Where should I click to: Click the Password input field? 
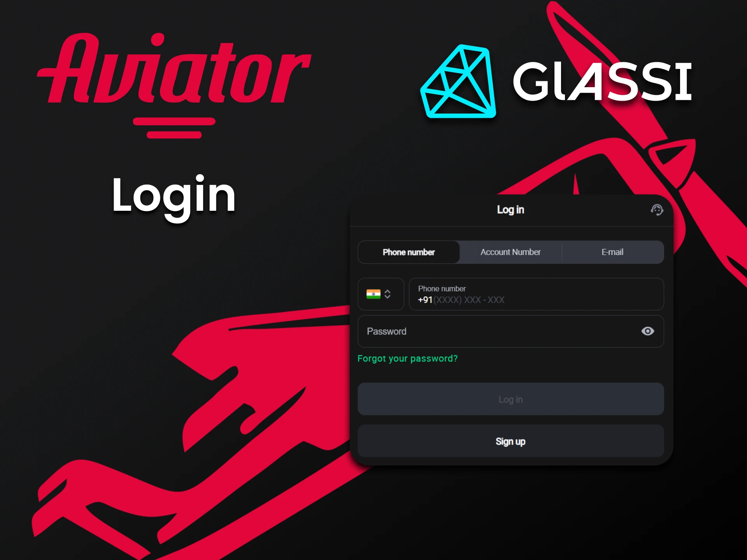509,331
